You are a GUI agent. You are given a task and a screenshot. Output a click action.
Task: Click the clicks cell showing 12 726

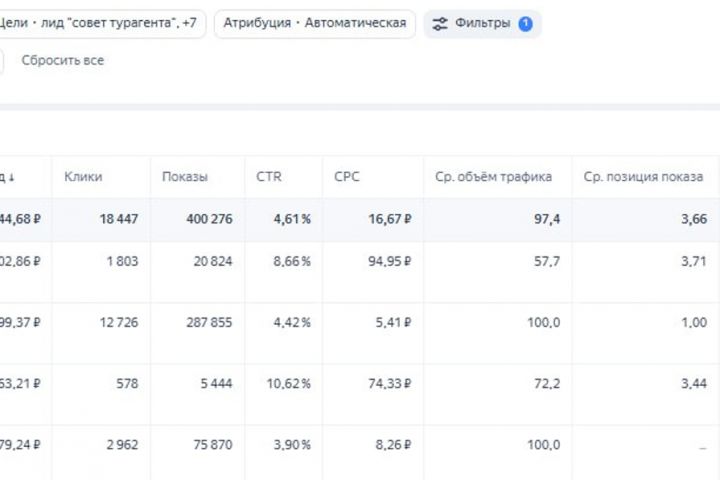116,322
